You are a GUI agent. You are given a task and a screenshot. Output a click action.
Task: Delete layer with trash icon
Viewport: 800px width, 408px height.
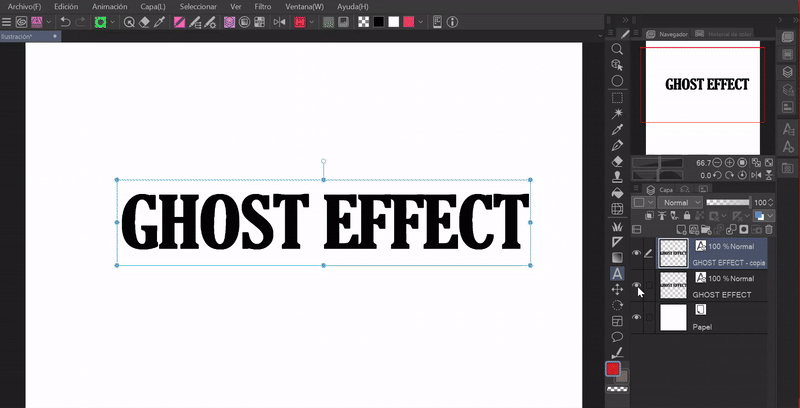pyautogui.click(x=769, y=230)
